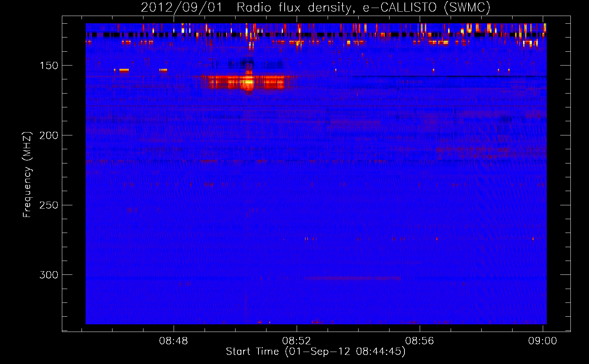Click the 250 frequency tick label

click(x=49, y=205)
